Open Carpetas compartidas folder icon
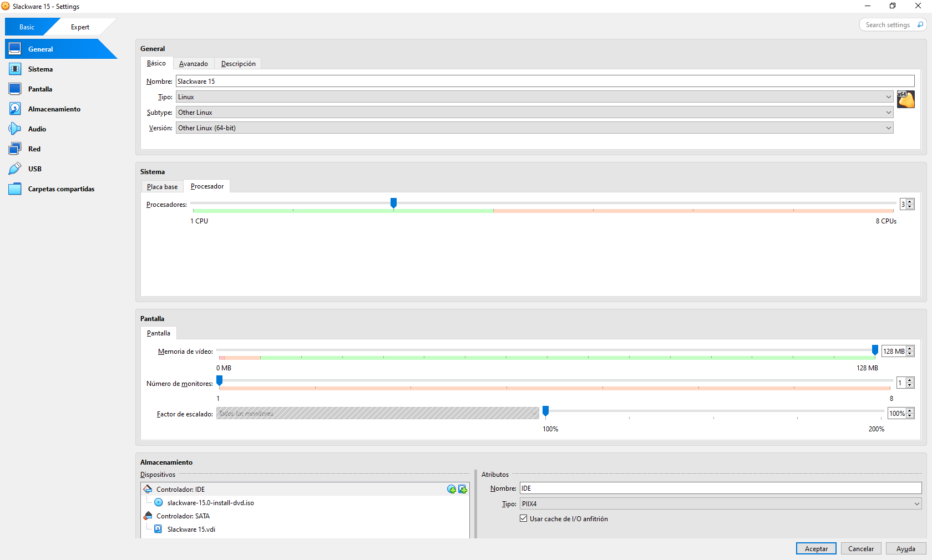 [15, 189]
